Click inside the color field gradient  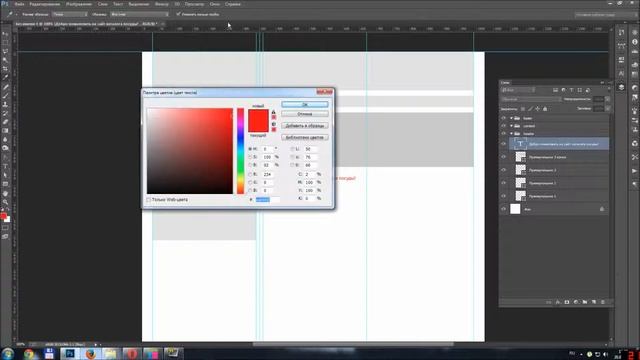pos(190,151)
